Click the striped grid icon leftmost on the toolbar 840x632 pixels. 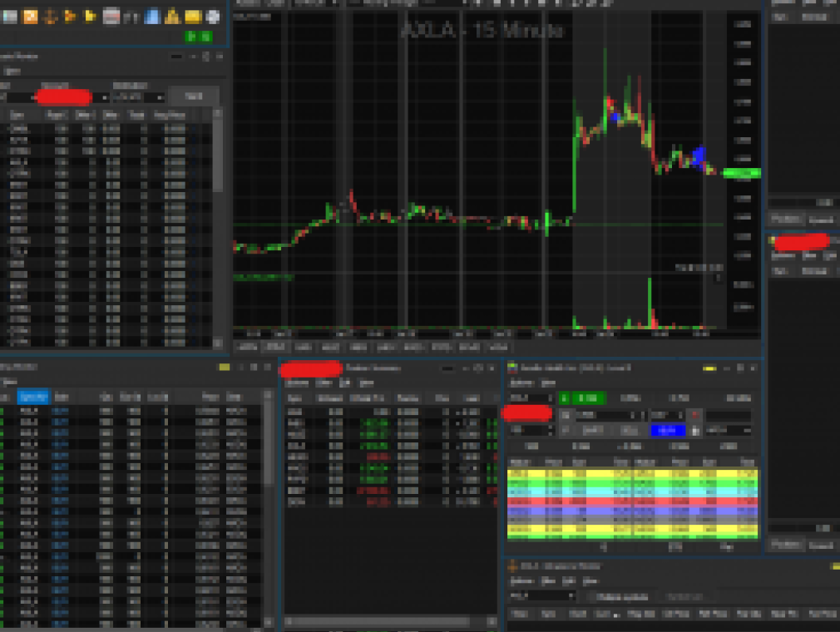pyautogui.click(x=8, y=16)
